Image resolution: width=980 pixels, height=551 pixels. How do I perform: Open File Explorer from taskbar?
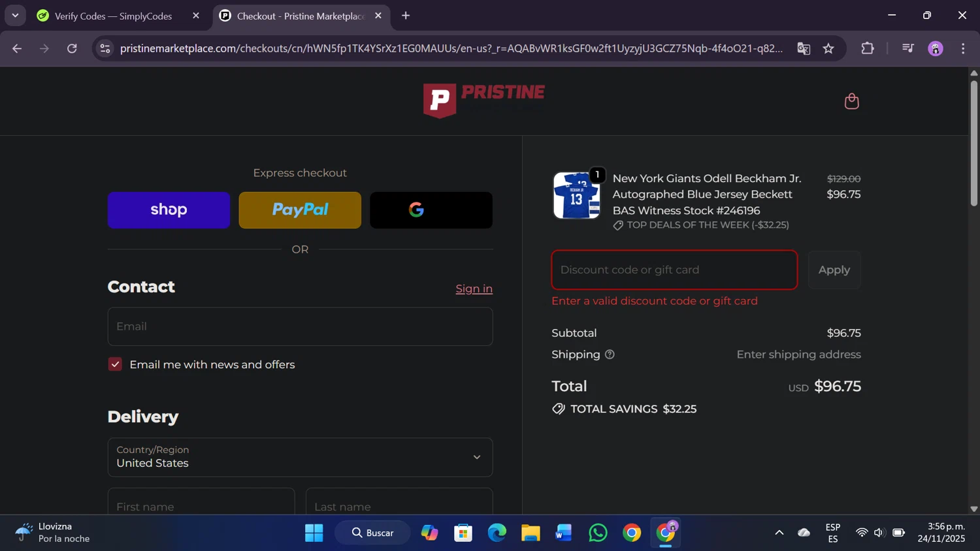pos(531,533)
